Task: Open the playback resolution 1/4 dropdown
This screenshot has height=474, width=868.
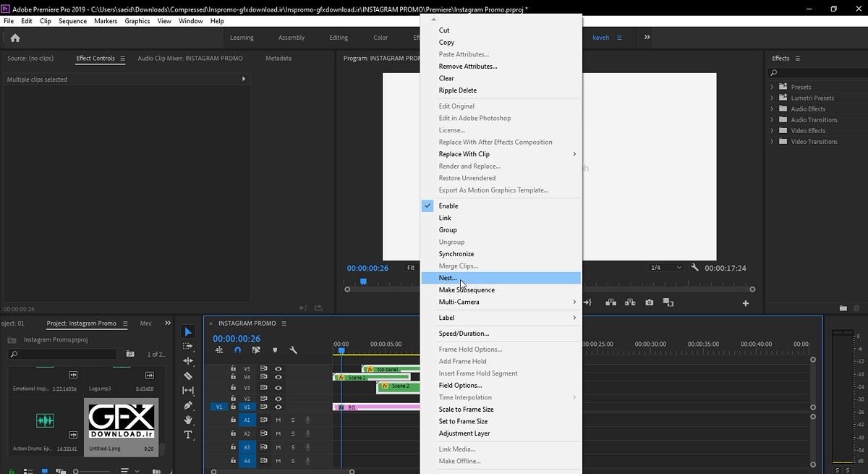Action: (665, 268)
